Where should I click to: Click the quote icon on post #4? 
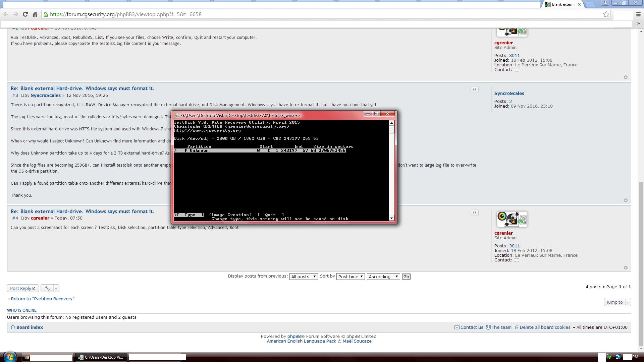[x=475, y=212]
